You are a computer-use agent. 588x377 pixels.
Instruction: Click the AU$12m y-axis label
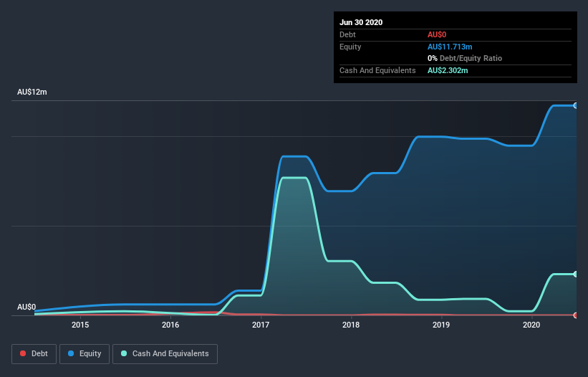coord(32,92)
